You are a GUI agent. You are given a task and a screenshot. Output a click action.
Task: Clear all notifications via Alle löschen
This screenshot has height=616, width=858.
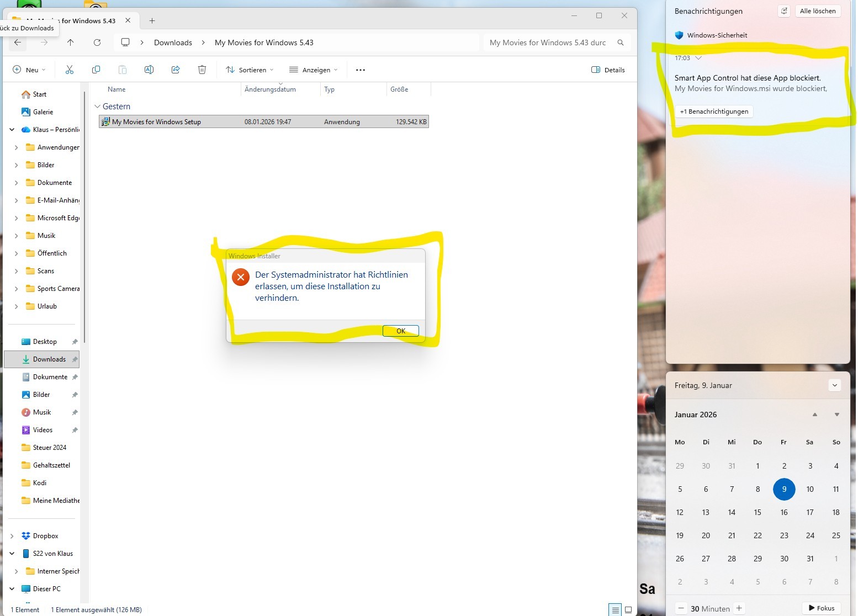[x=818, y=11]
